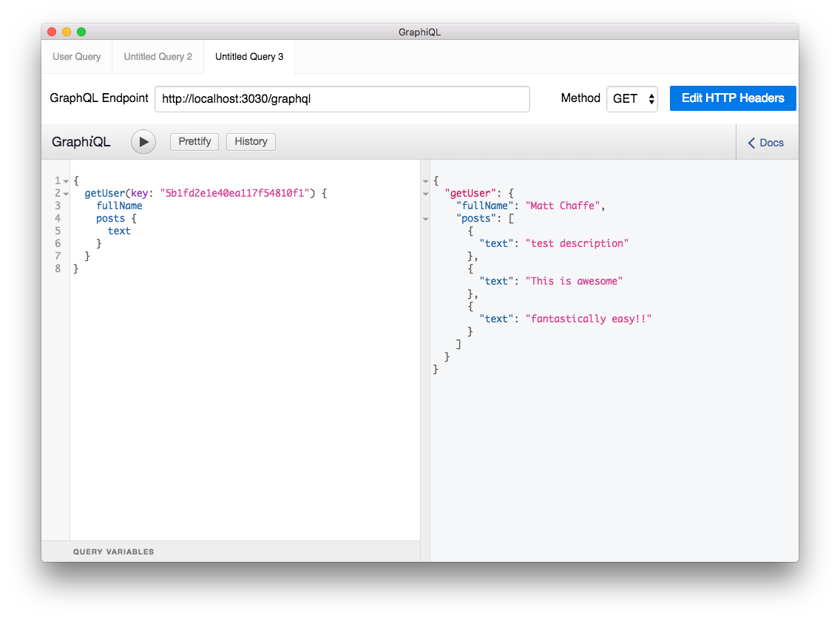
Task: Click the "Matt Chaffe" value in the response
Action: (x=563, y=206)
